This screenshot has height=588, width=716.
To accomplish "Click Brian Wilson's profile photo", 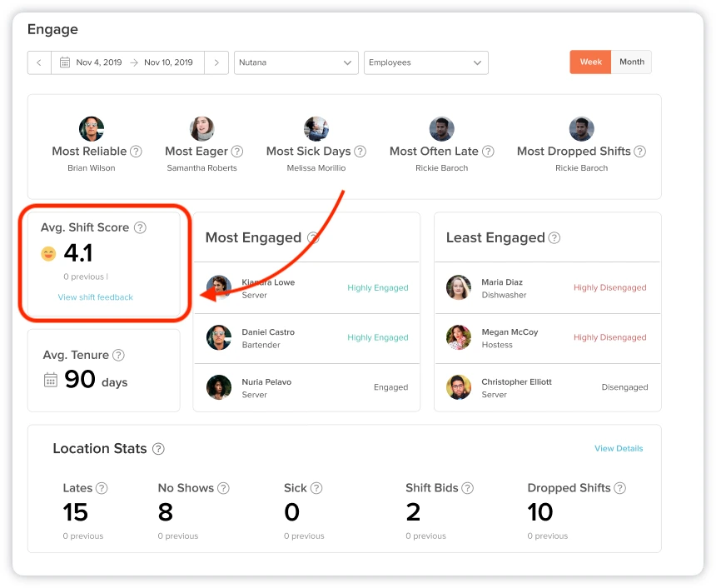I will pos(90,129).
